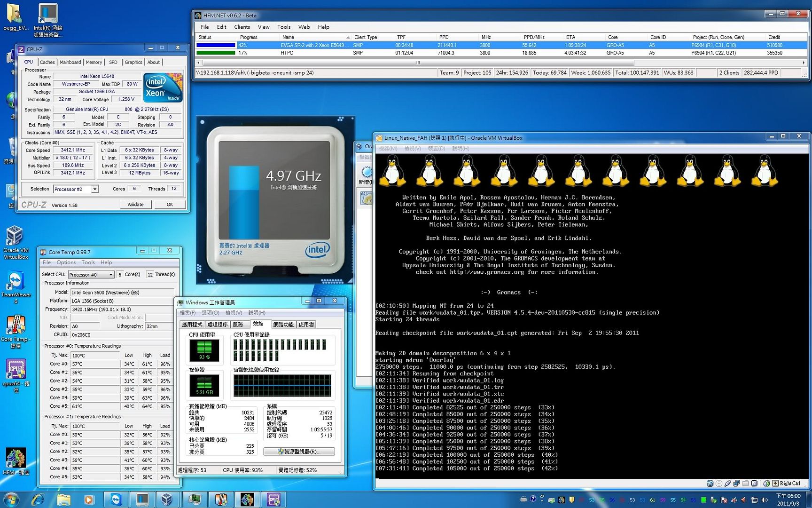Viewport: 812px width, 508px height.
Task: Switch to Turbo Boost monitor taskbar button
Action: point(142,500)
